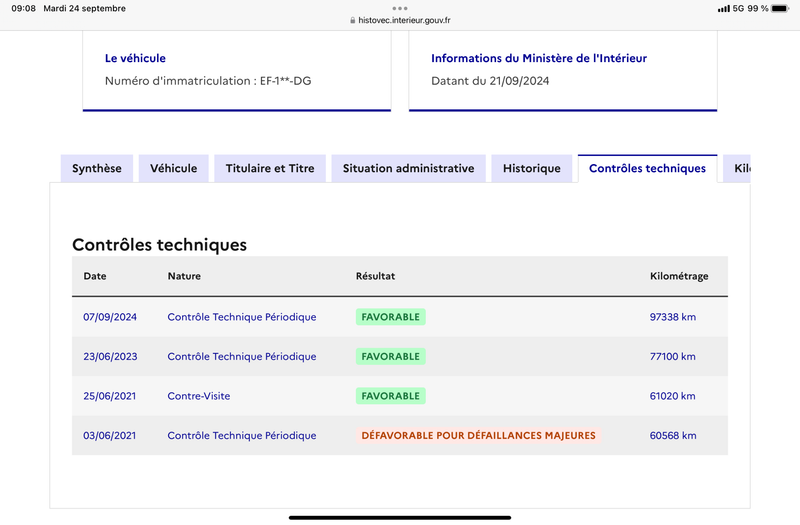Click the Kilométrage column header
Viewport: 800px width, 525px height.
coord(679,276)
